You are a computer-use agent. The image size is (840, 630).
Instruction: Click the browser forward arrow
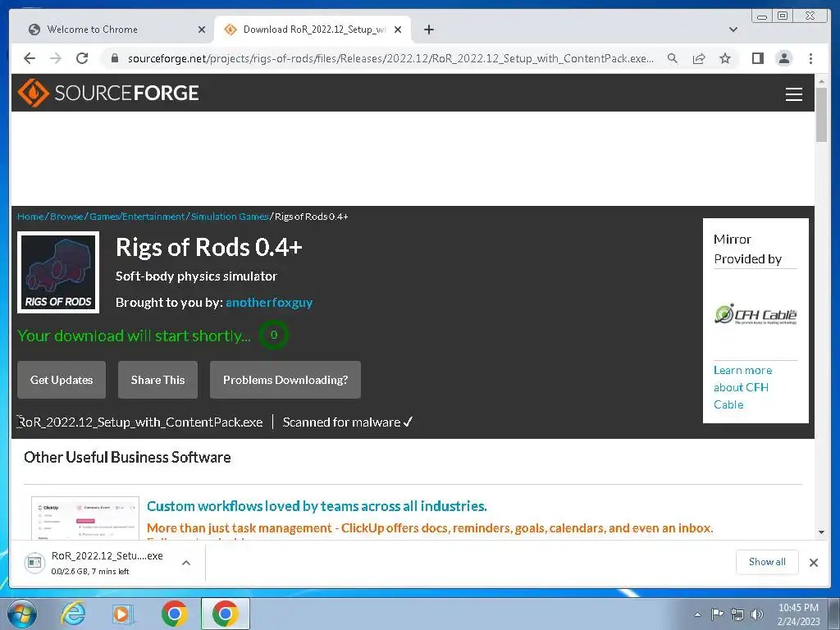tap(56, 58)
